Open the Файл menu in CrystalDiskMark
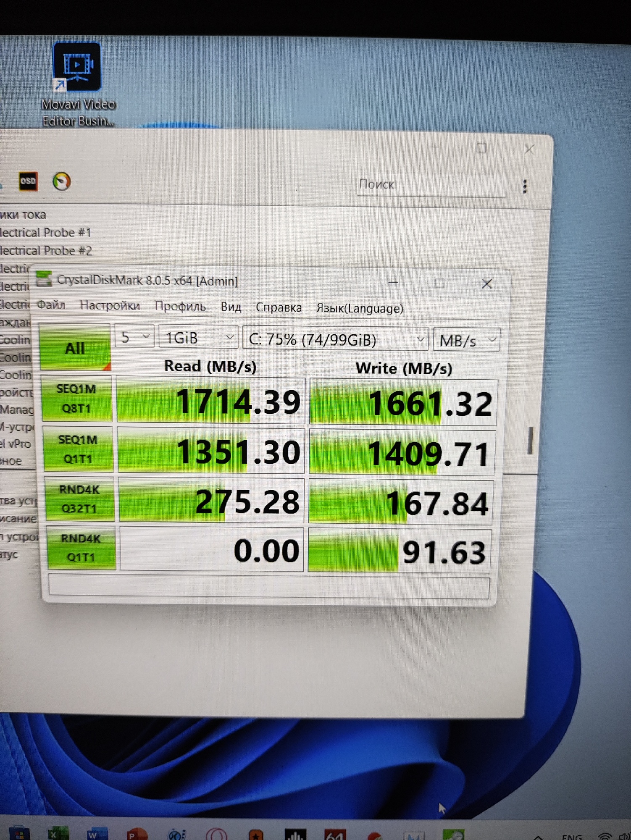This screenshot has width=631, height=840. coord(51,304)
